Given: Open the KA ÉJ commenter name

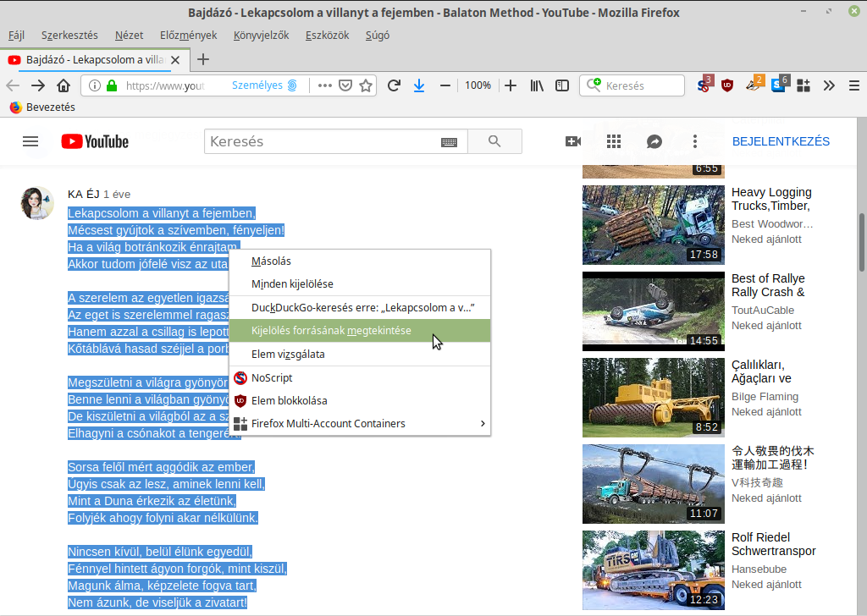Looking at the screenshot, I should point(84,194).
